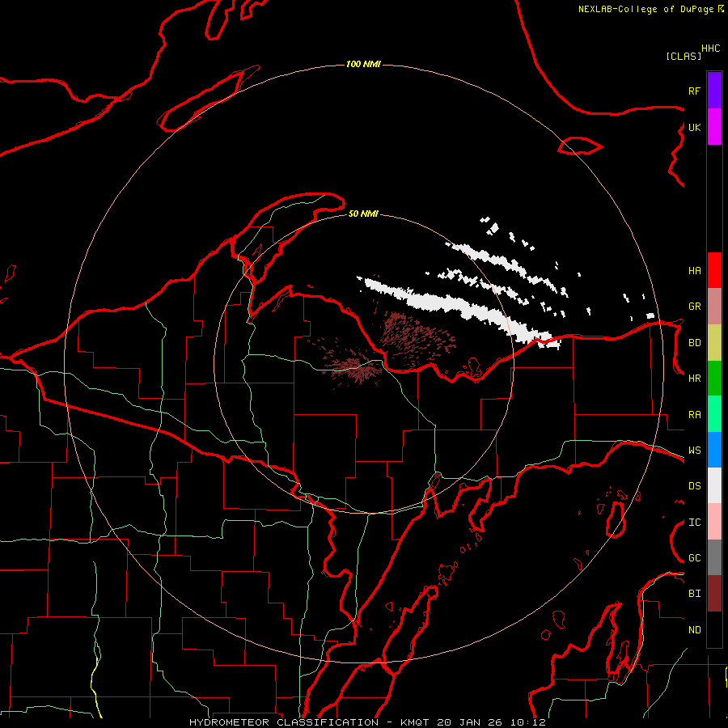Click the HA legend label
The width and height of the screenshot is (728, 728).
694,271
